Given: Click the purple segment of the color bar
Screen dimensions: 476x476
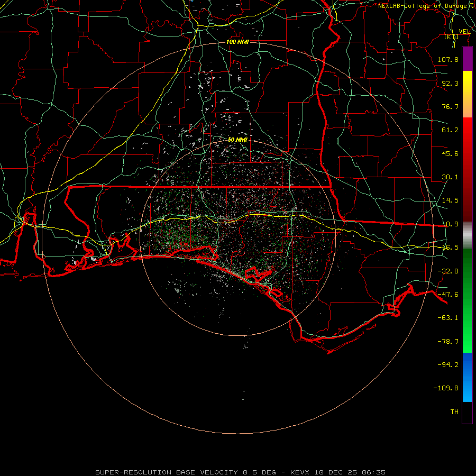Looking at the screenshot, I should pos(467,59).
